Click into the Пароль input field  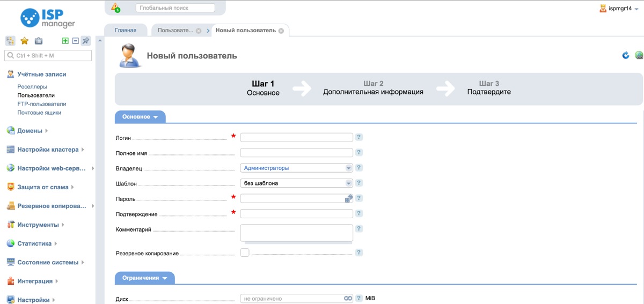[x=292, y=198]
